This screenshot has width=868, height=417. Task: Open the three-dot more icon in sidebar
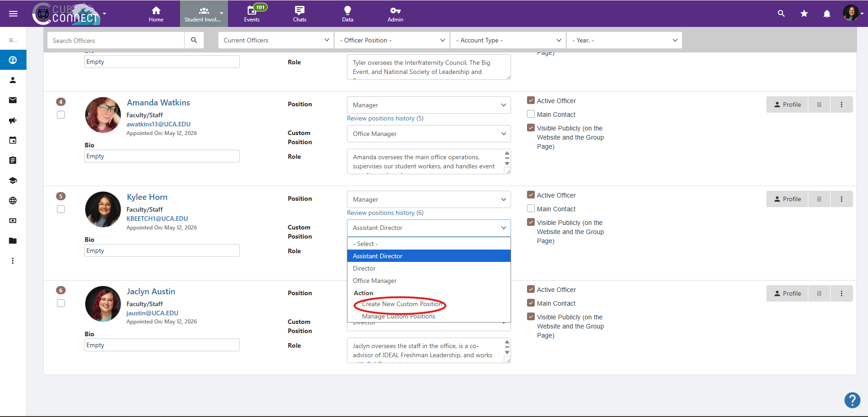[x=13, y=261]
